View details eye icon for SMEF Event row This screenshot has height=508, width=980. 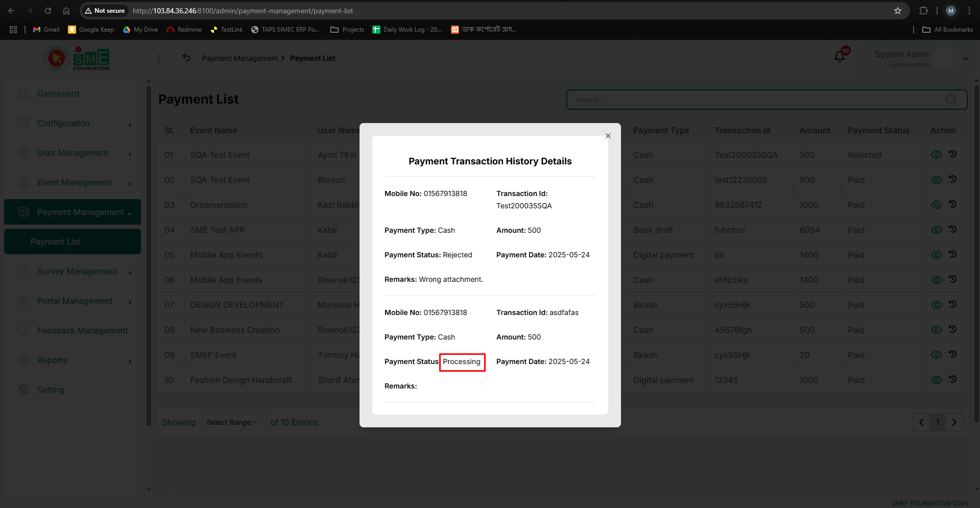click(936, 355)
